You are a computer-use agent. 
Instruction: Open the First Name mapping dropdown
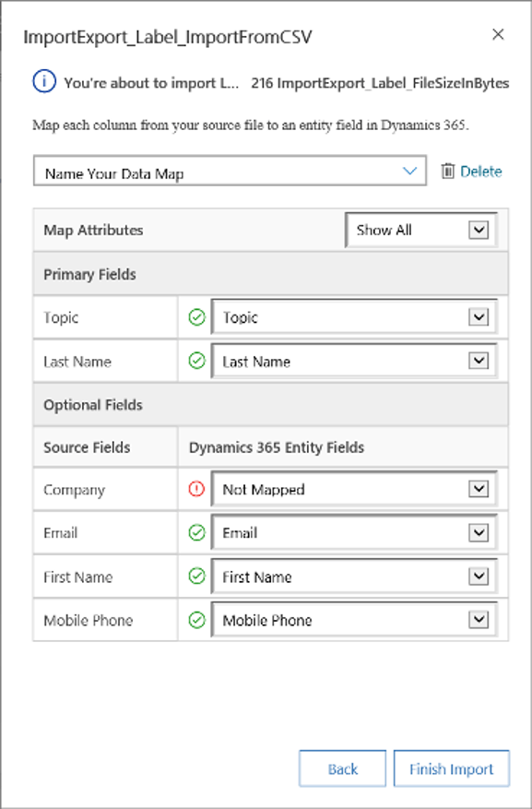point(479,576)
